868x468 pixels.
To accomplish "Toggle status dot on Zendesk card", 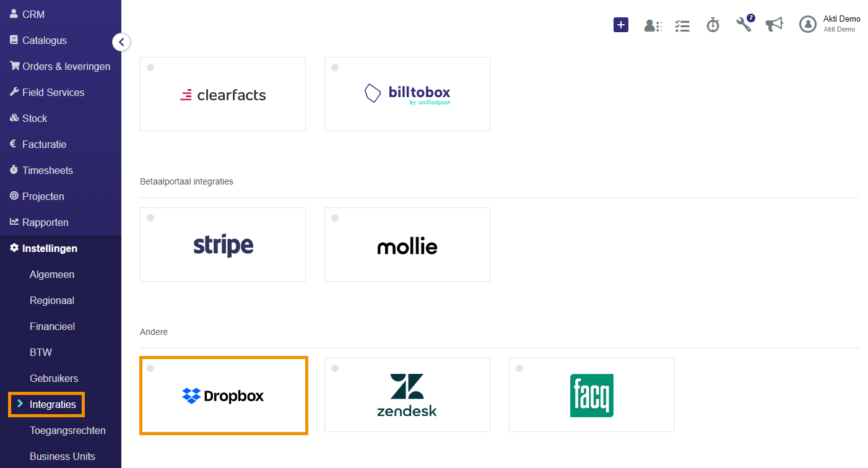I will click(335, 368).
